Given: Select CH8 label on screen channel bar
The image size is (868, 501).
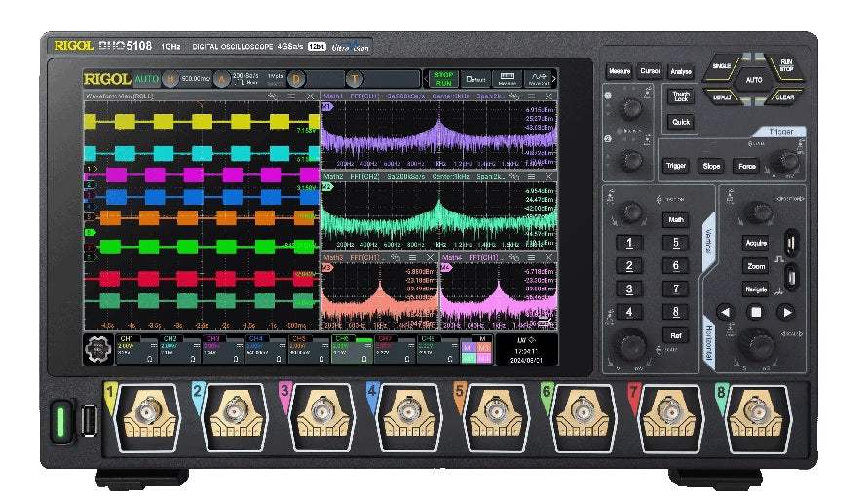Looking at the screenshot, I should pos(428,339).
